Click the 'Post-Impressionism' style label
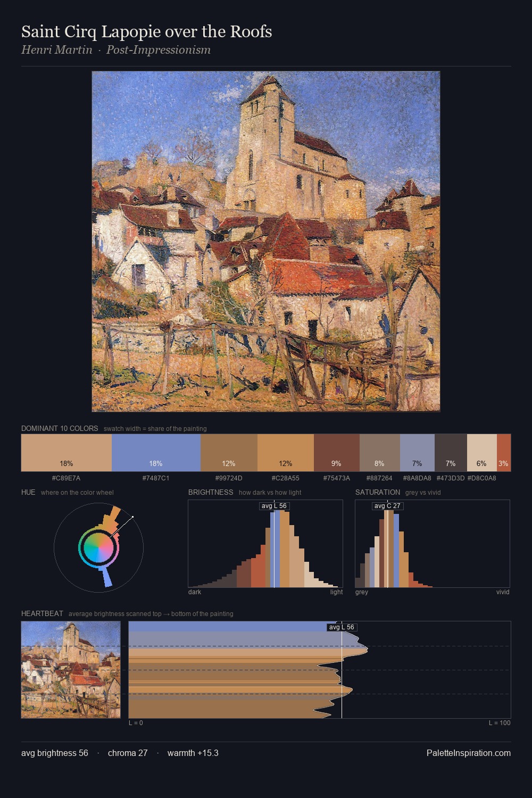Image resolution: width=532 pixels, height=798 pixels. [159, 50]
